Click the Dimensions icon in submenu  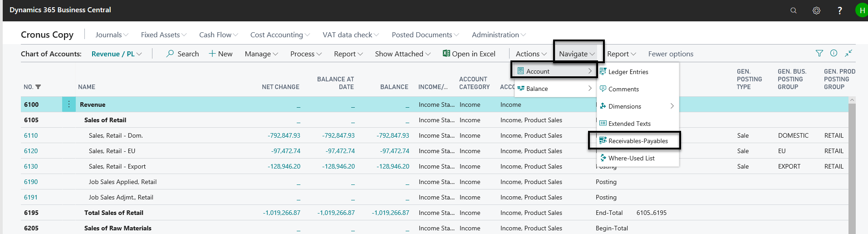pyautogui.click(x=603, y=106)
